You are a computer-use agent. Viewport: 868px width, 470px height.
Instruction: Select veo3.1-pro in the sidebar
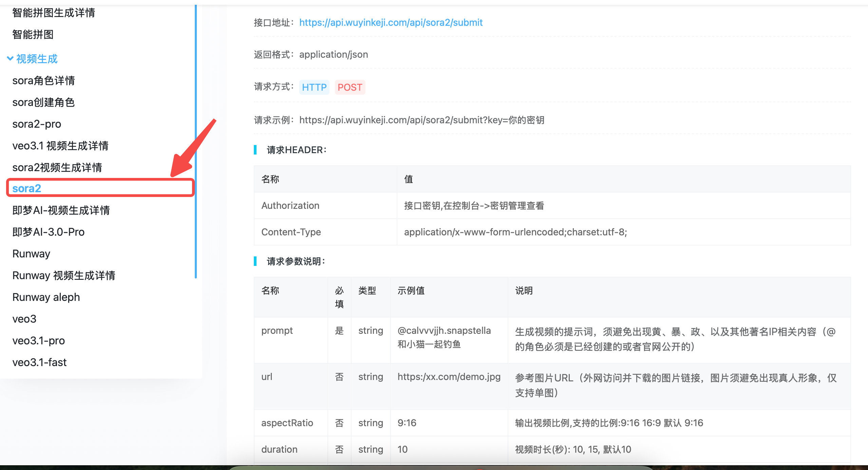(x=38, y=340)
